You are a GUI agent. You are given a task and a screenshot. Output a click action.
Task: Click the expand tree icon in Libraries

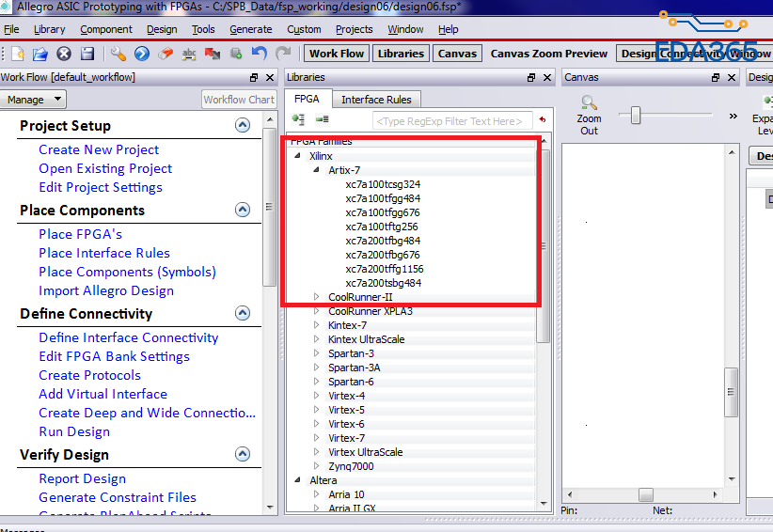(298, 119)
